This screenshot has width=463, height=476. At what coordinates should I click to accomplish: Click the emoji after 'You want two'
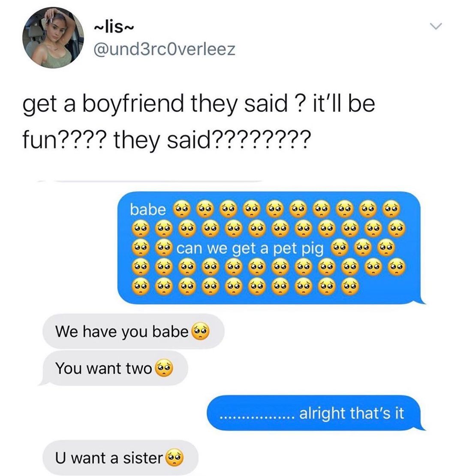[x=164, y=368]
